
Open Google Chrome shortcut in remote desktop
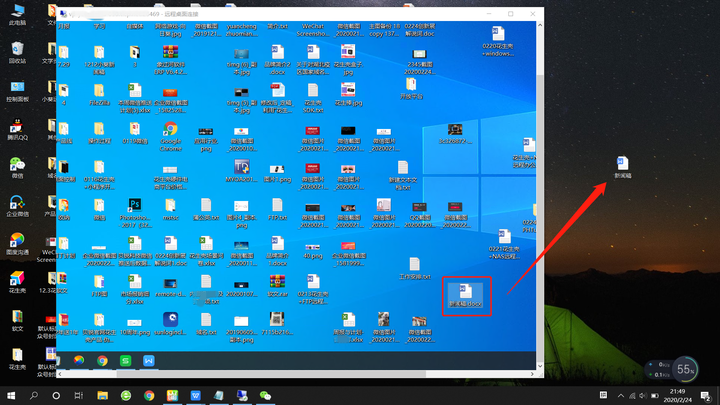tap(170, 136)
